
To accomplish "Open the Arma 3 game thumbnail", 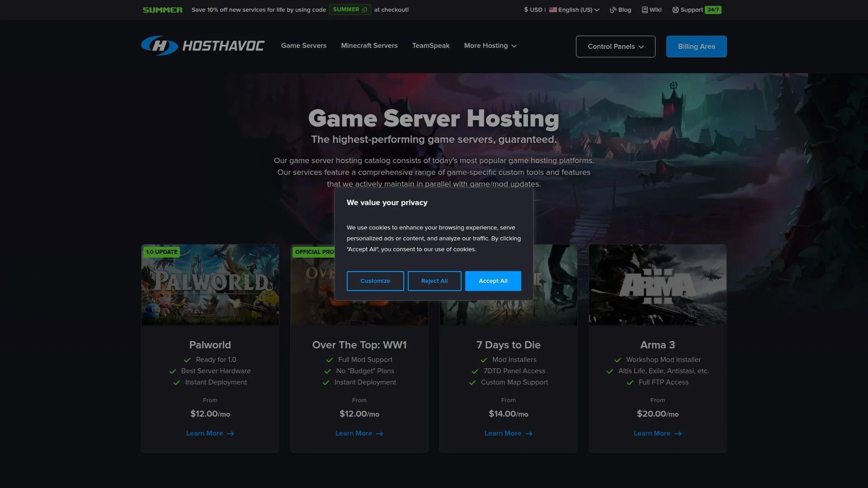I will coord(658,285).
